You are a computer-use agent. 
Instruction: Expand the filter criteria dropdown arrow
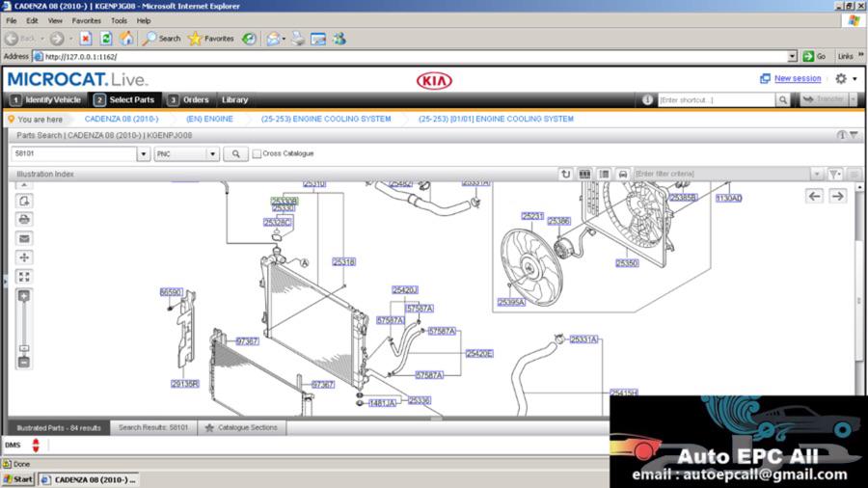(817, 174)
